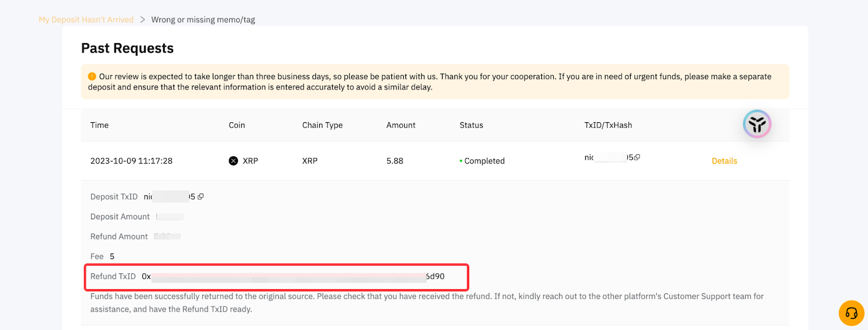Open the headset customer support chat icon
Screen dimensions: 868x330
pos(851,313)
